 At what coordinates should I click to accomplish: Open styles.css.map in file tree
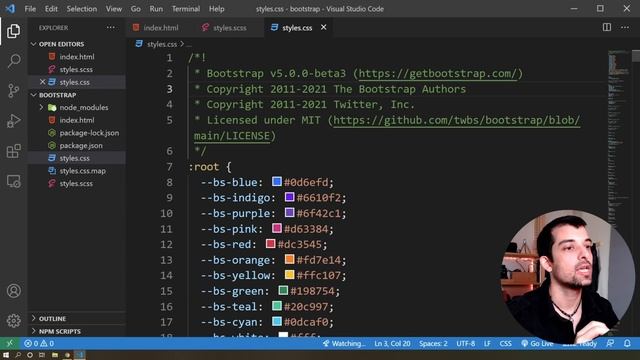[x=77, y=171]
